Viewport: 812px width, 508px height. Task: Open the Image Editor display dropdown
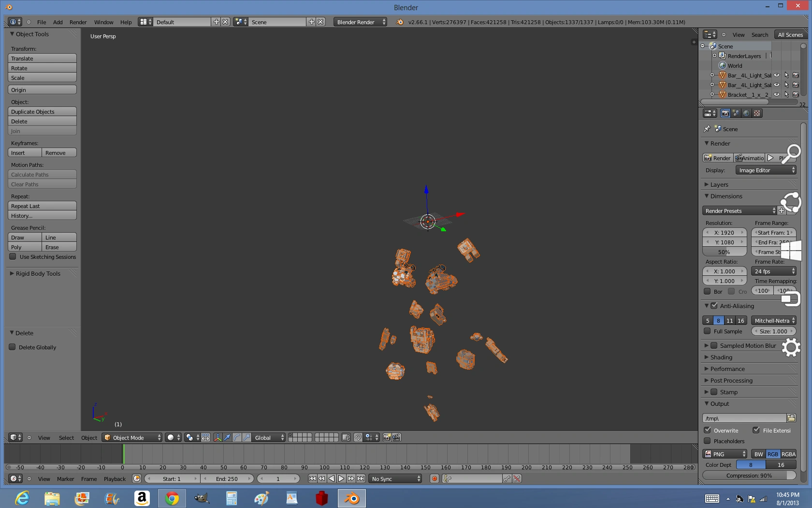pos(766,170)
